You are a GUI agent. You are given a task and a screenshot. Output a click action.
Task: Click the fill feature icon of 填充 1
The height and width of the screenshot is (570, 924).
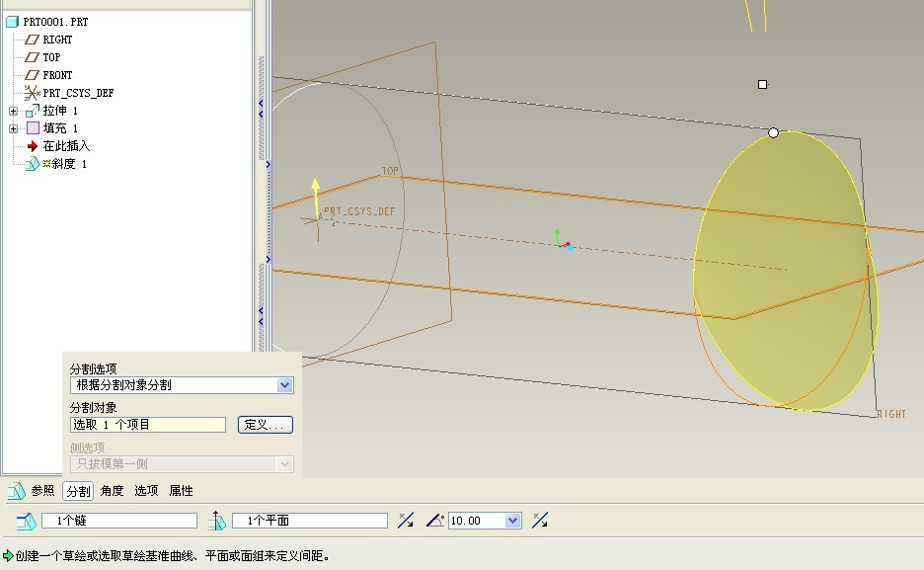tap(33, 127)
